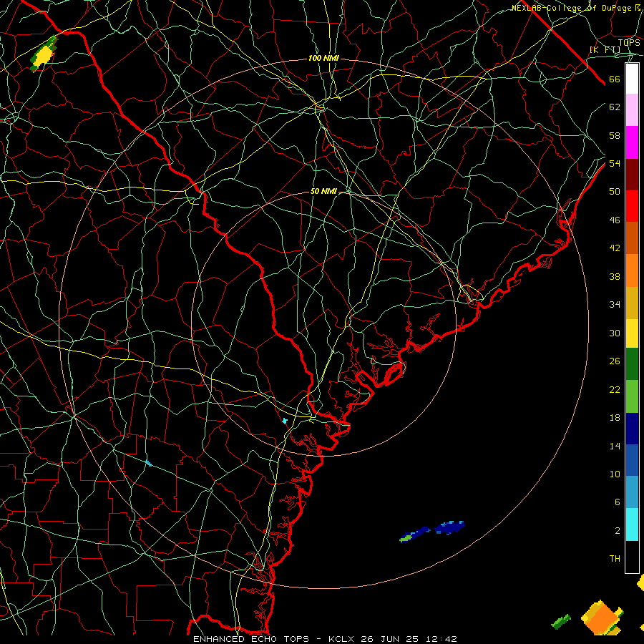Viewport: 644px width, 644px height.
Task: Click the 100 NMI range ring label
Action: click(x=323, y=59)
